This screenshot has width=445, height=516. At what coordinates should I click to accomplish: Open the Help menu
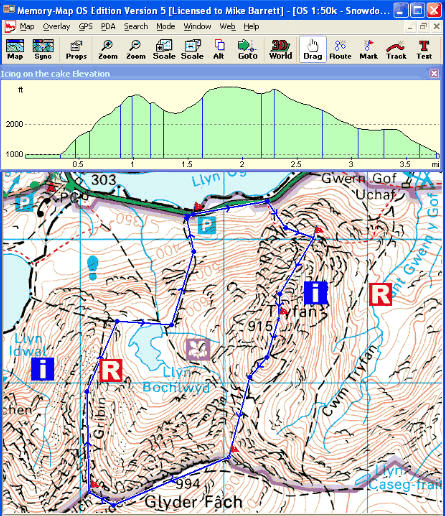coord(251,26)
